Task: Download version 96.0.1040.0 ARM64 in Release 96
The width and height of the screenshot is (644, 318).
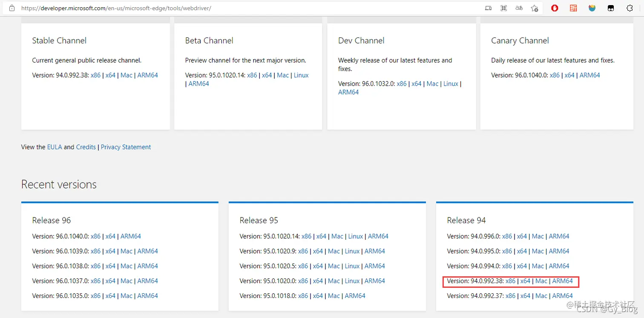Action: click(x=131, y=236)
